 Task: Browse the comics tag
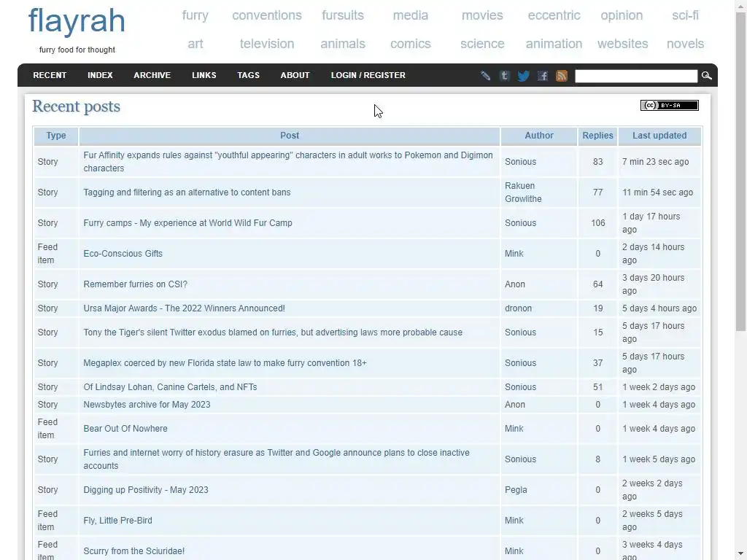[411, 44]
